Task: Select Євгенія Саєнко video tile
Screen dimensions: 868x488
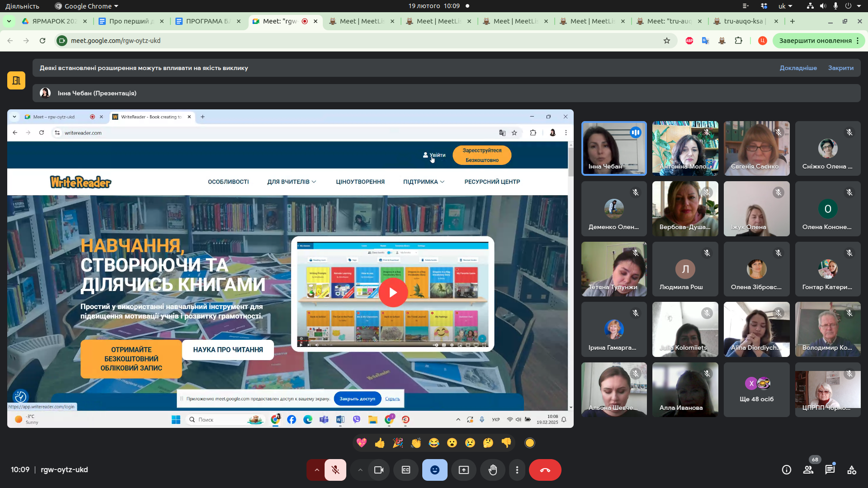Action: point(756,148)
